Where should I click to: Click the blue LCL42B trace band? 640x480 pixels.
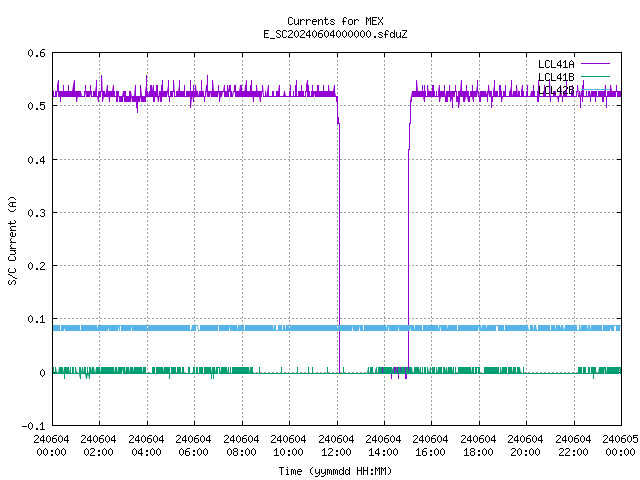click(337, 328)
